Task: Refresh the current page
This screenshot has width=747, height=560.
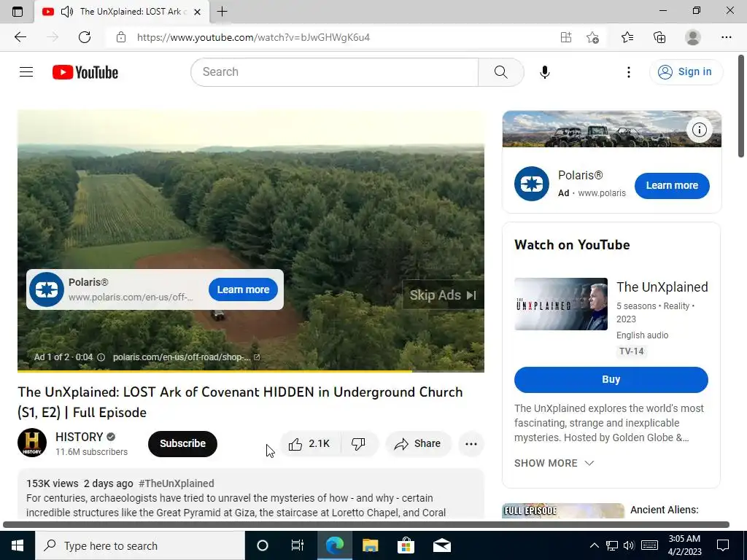Action: click(x=85, y=37)
